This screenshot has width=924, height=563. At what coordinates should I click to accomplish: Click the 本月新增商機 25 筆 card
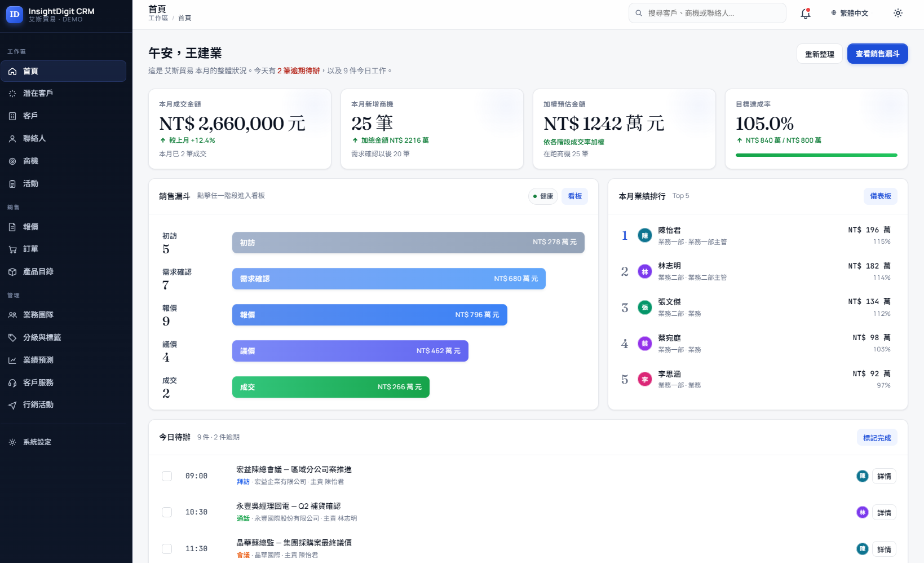pyautogui.click(x=432, y=129)
